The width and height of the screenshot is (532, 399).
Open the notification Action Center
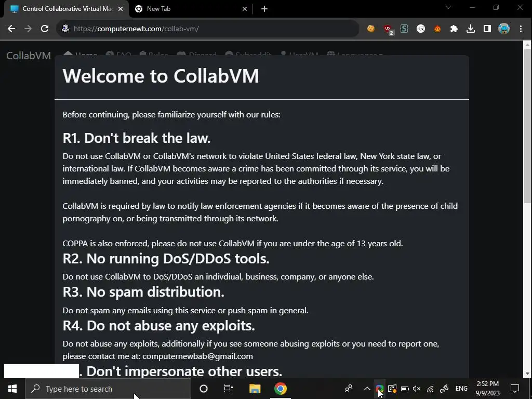[515, 389]
